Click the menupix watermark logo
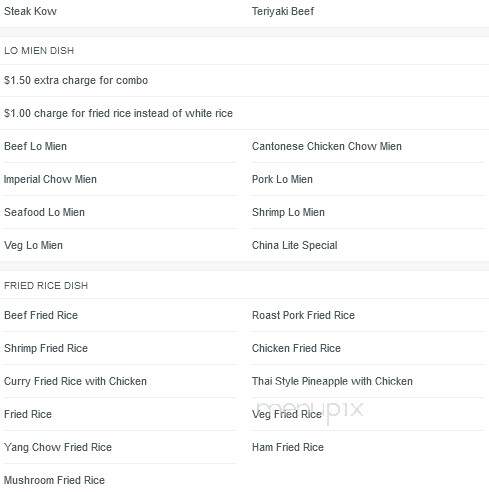This screenshot has width=489, height=492. click(310, 410)
